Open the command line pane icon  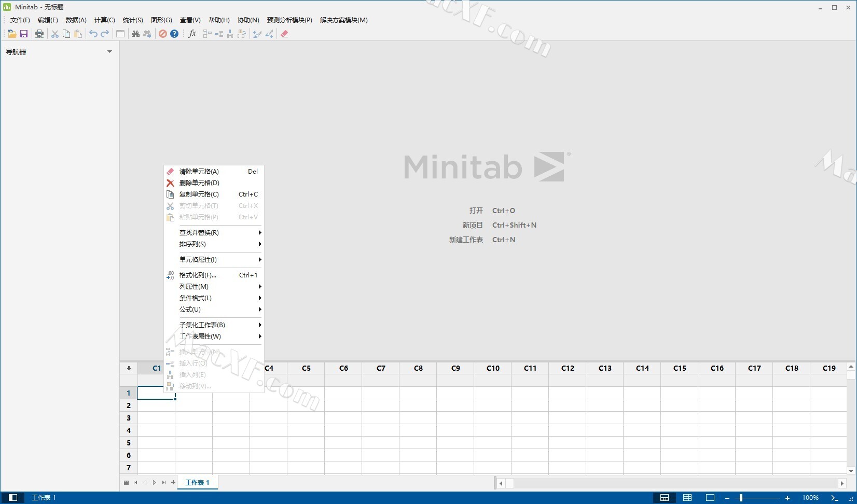point(835,498)
